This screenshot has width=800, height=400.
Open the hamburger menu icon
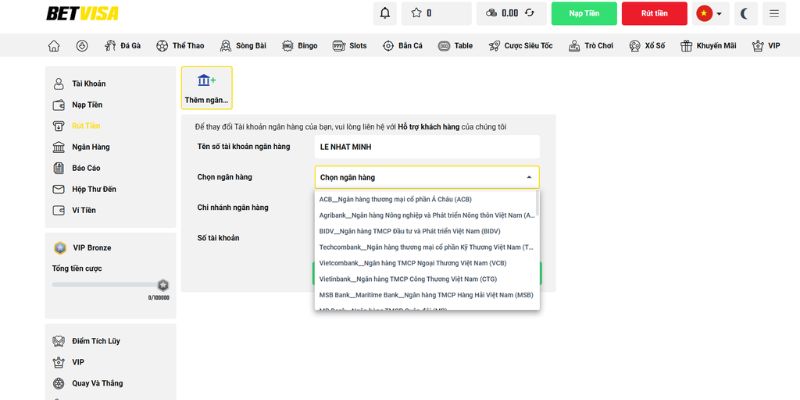click(773, 13)
